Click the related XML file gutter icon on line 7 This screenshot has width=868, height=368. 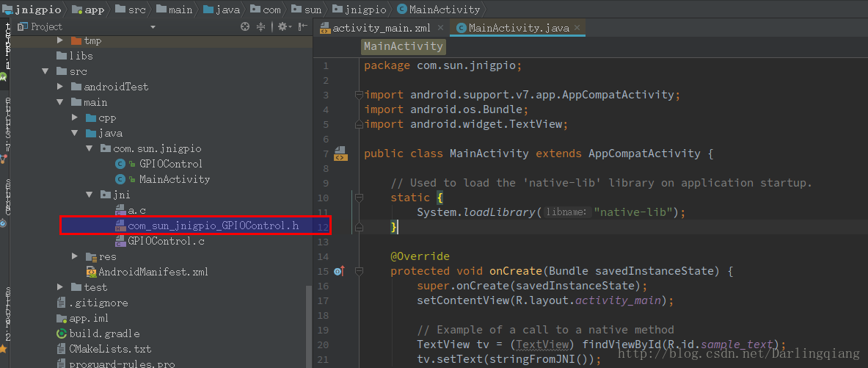coord(340,154)
